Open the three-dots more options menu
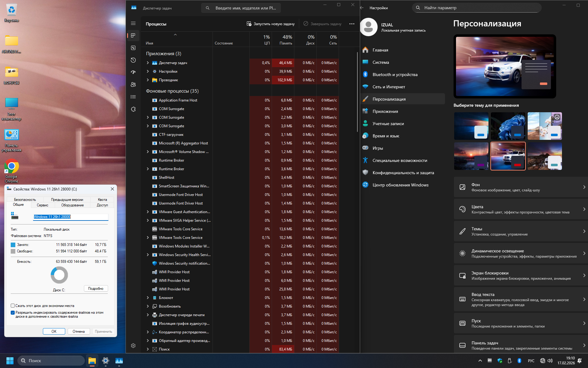 click(x=352, y=24)
